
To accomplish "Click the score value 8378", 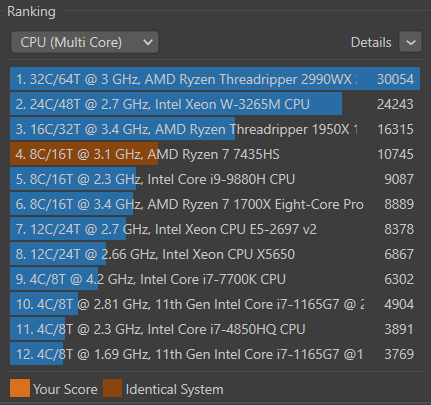I will pyautogui.click(x=399, y=229).
